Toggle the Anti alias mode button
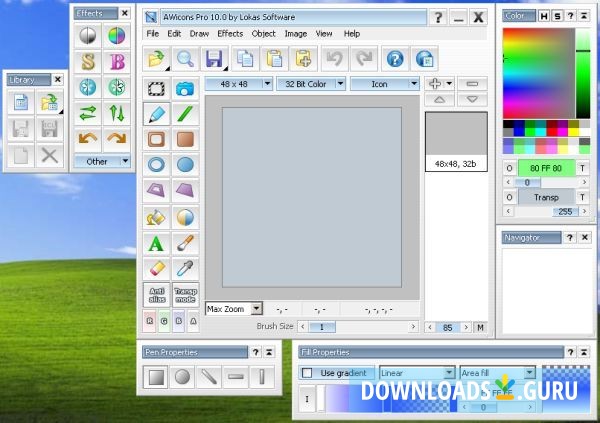This screenshot has width=600, height=423. (157, 295)
